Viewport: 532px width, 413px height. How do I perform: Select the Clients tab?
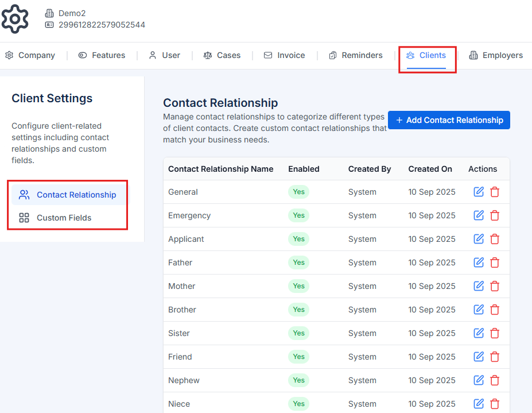[426, 55]
